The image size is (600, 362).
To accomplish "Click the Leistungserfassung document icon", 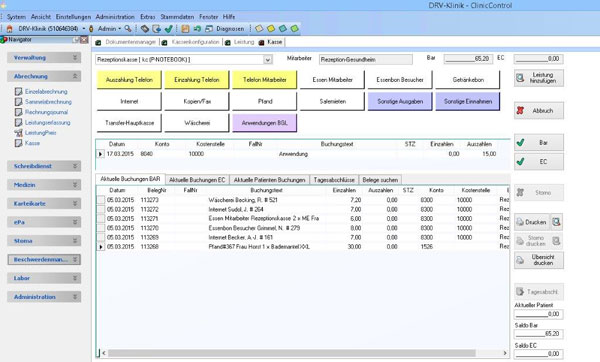I will tap(18, 122).
